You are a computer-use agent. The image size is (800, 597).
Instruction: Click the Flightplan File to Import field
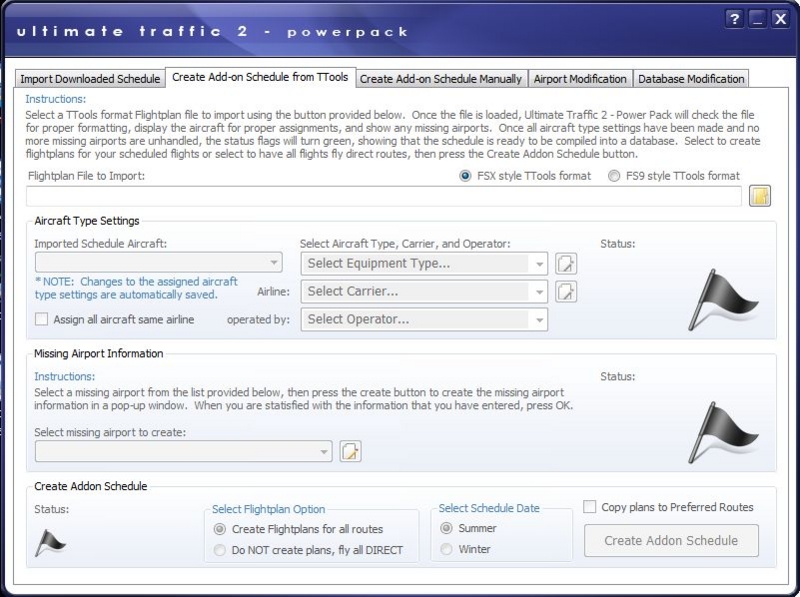pyautogui.click(x=384, y=196)
